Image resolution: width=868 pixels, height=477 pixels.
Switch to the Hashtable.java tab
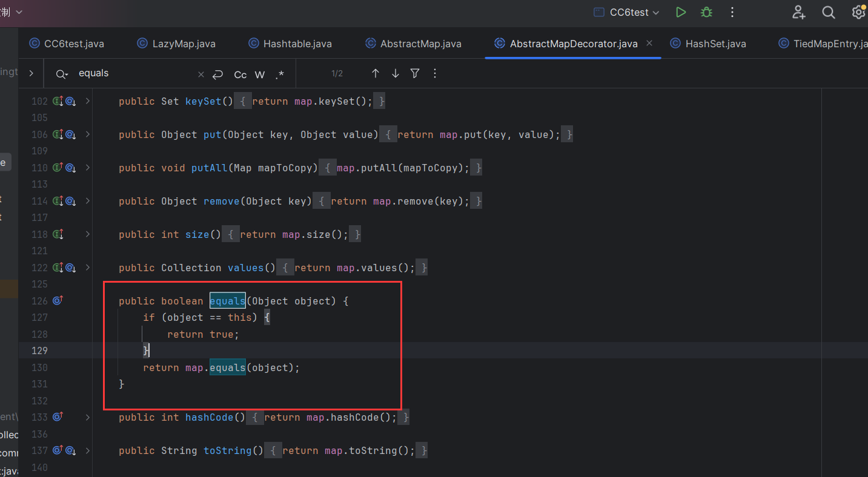click(x=290, y=44)
